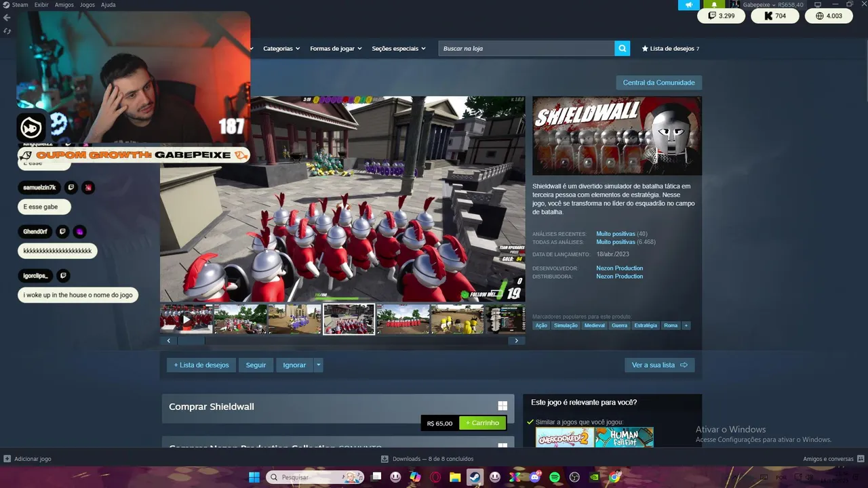This screenshot has width=868, height=488.
Task: Click the Estratégia tag
Action: coord(646,325)
